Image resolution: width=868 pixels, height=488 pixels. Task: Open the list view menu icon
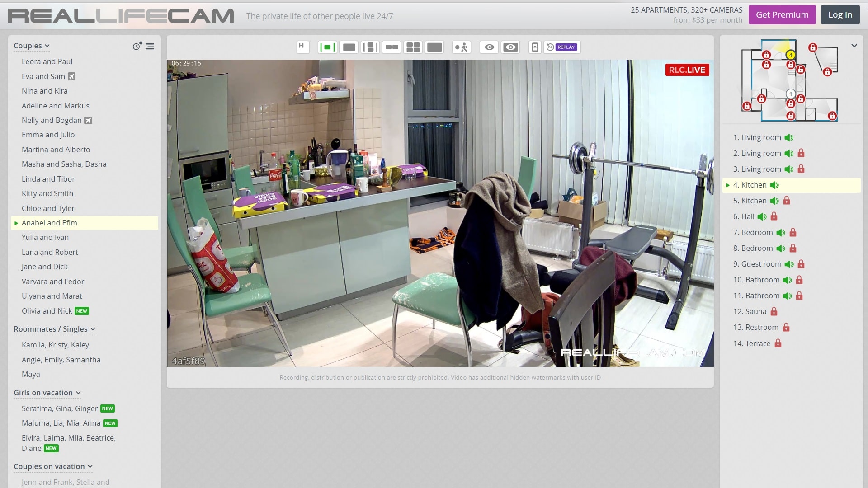tap(150, 46)
